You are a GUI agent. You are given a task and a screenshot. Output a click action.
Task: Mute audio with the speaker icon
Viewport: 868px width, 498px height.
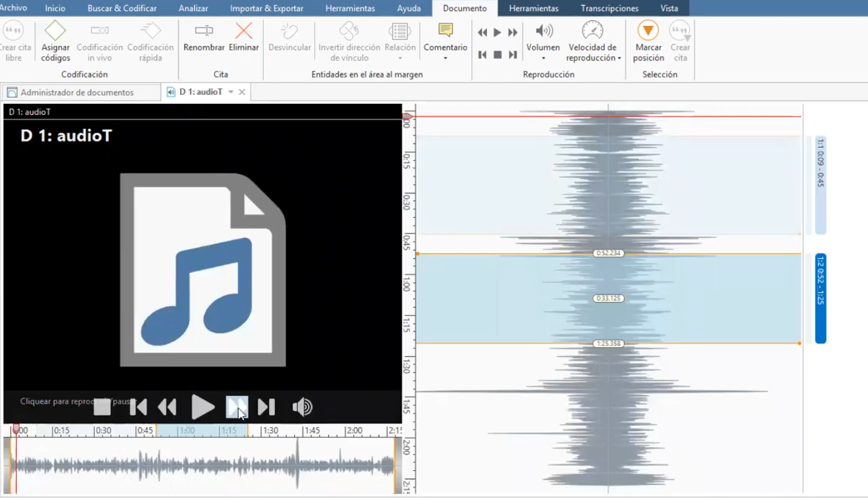coord(302,406)
